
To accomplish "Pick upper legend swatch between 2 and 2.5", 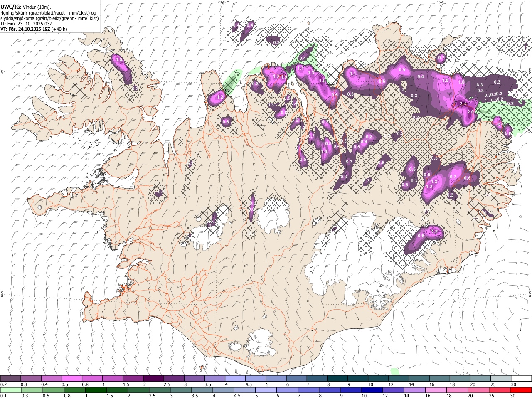I will point(153,378).
